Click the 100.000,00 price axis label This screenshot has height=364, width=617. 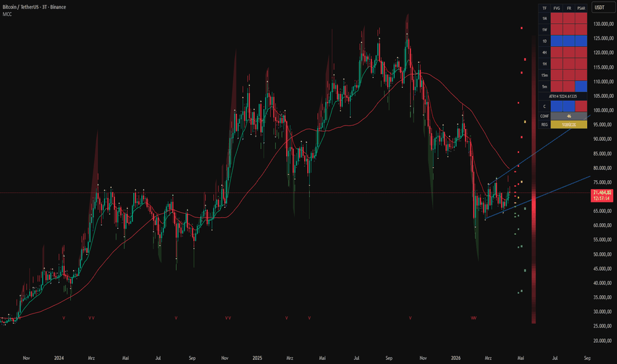click(x=602, y=111)
